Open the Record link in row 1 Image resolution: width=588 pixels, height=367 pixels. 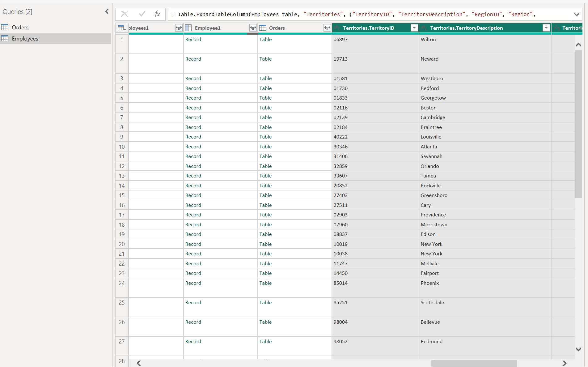193,39
